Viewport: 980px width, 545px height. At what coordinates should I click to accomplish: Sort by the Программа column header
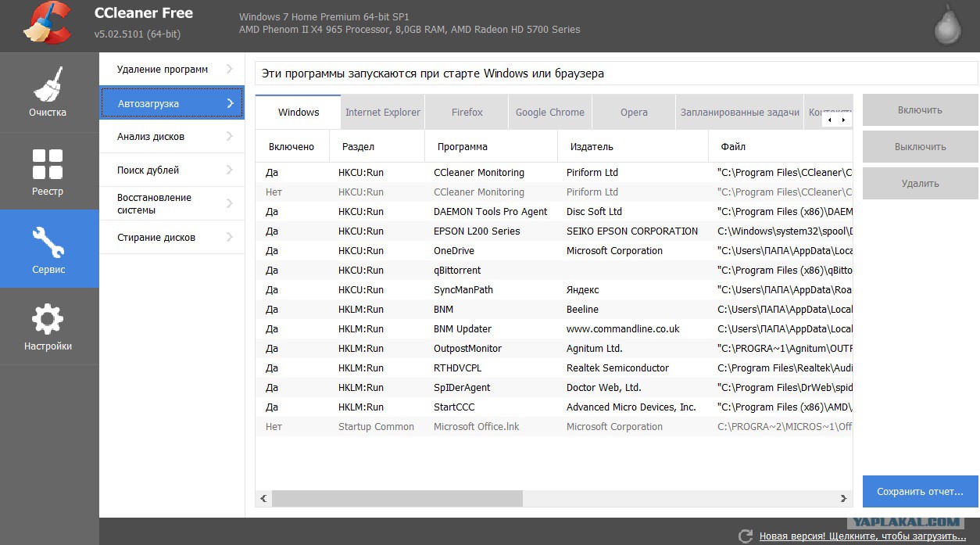491,146
